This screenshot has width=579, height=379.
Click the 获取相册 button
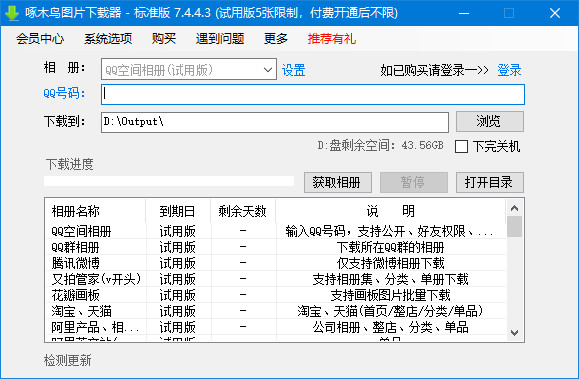338,182
